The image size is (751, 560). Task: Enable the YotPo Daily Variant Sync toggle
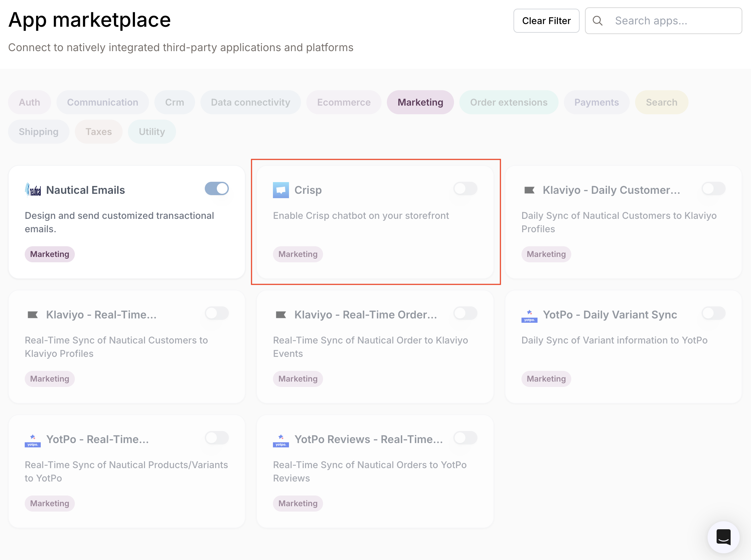pyautogui.click(x=713, y=313)
